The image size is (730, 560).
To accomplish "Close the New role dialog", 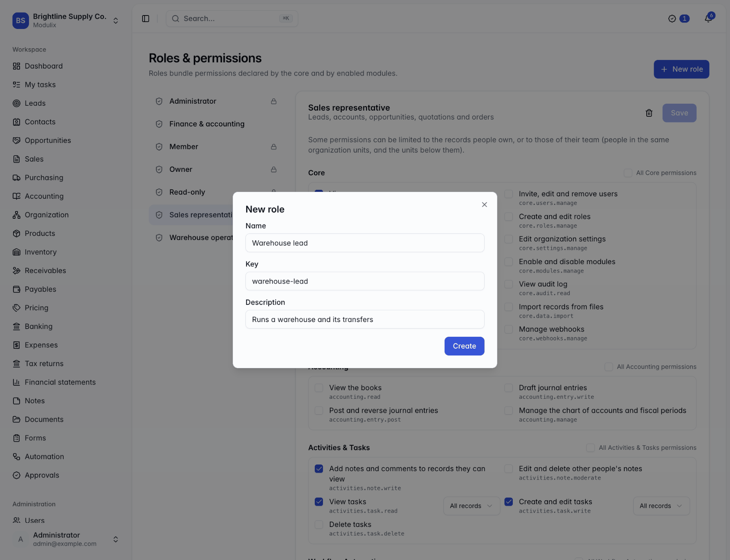I will (x=484, y=204).
